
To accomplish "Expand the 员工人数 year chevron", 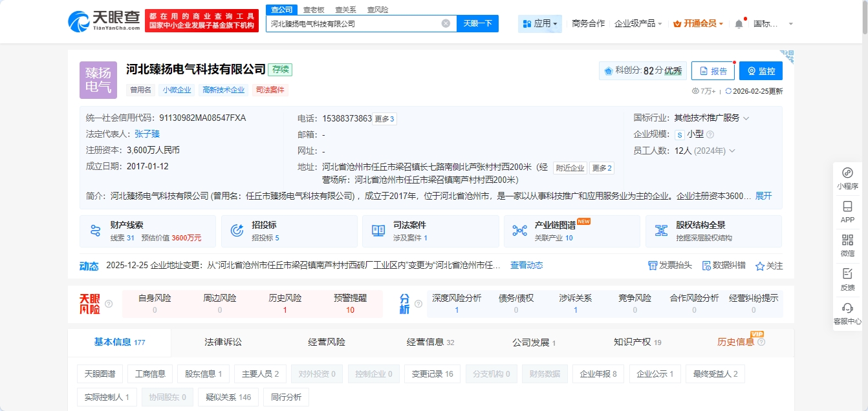I will pyautogui.click(x=732, y=151).
